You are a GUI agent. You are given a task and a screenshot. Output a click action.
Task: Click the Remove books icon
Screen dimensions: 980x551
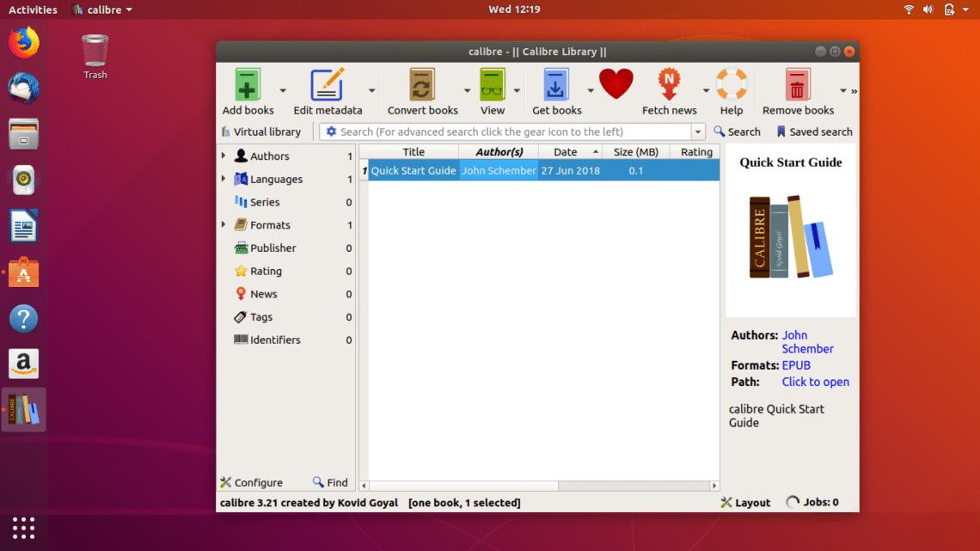click(797, 84)
